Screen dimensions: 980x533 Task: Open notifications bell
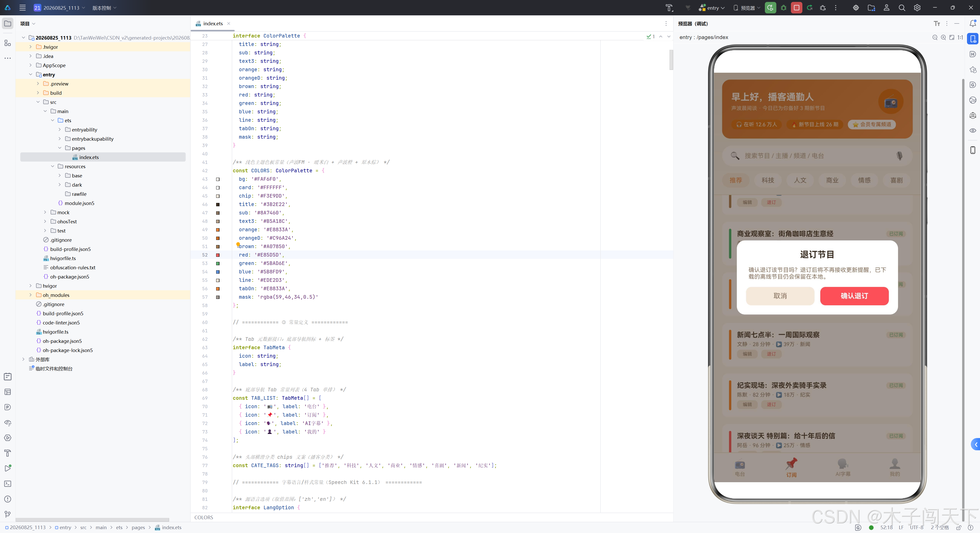pos(973,23)
